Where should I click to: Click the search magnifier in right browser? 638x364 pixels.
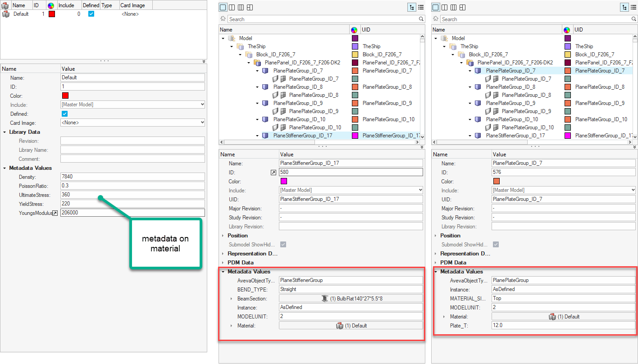pyautogui.click(x=634, y=19)
